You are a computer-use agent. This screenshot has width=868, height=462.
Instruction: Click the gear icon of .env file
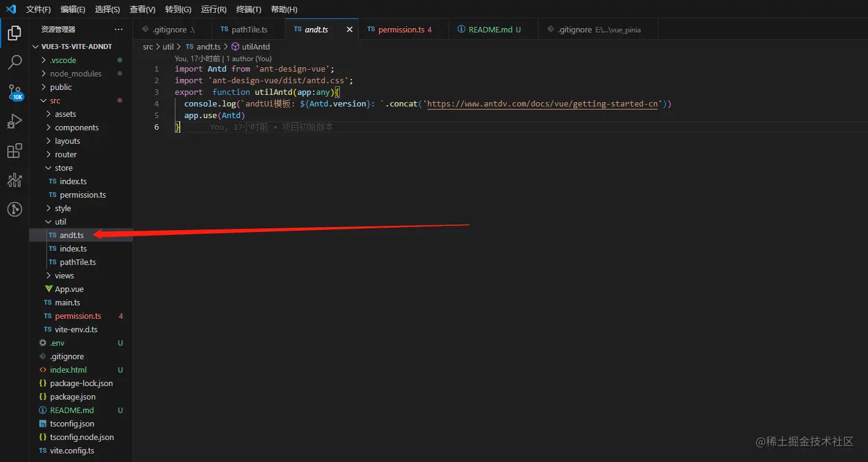[x=43, y=343]
